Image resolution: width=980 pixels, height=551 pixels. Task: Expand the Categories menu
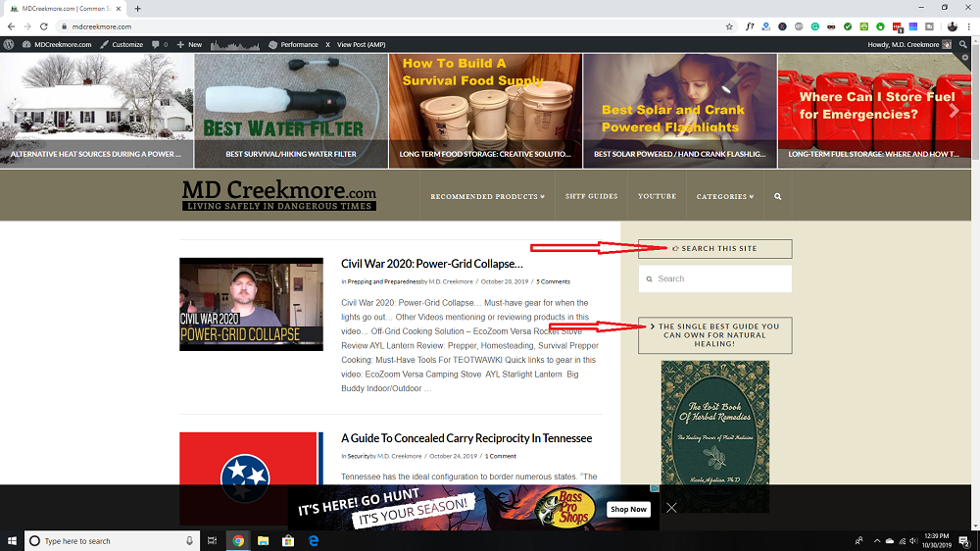pyautogui.click(x=725, y=196)
